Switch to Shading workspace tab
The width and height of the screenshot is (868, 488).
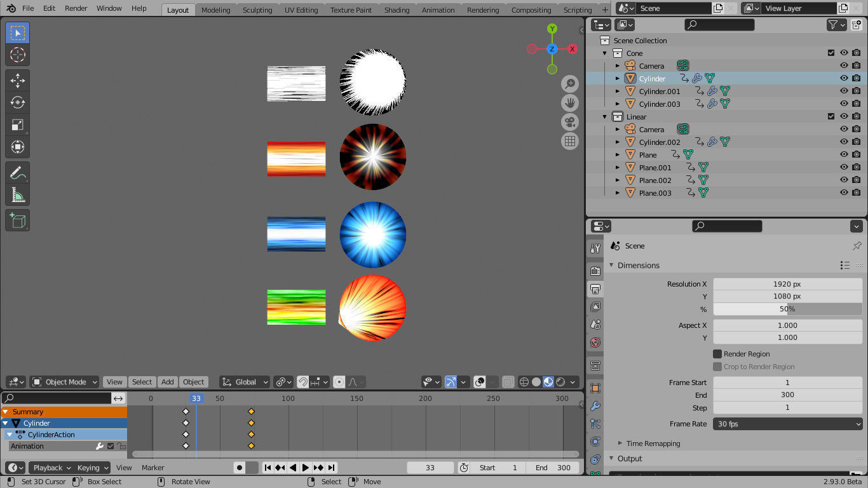[x=397, y=10]
